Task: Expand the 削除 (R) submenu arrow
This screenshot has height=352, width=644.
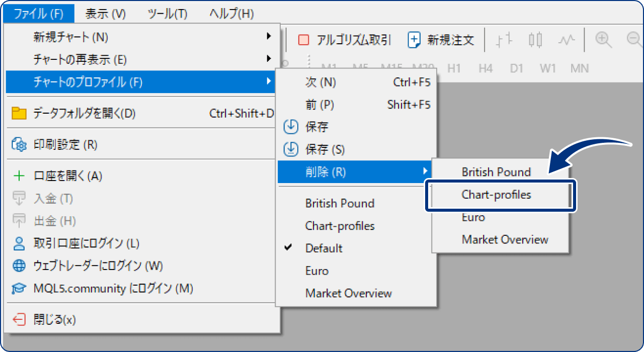Action: pyautogui.click(x=426, y=172)
